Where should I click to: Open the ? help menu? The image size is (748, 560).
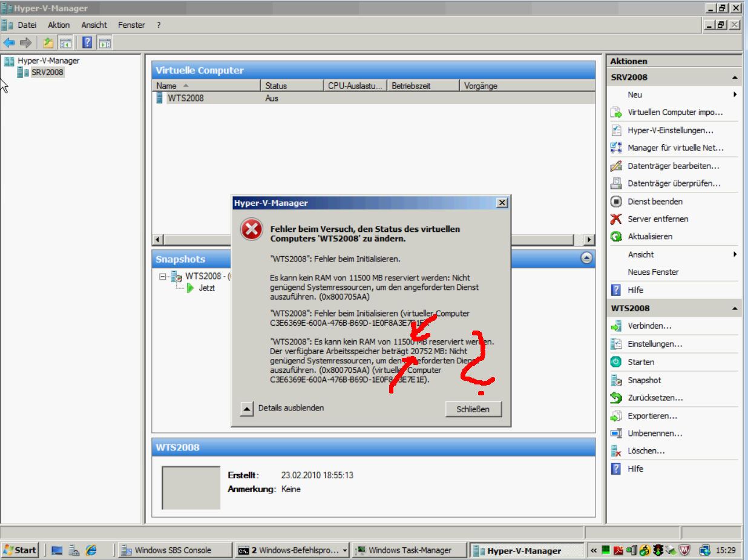[x=159, y=25]
